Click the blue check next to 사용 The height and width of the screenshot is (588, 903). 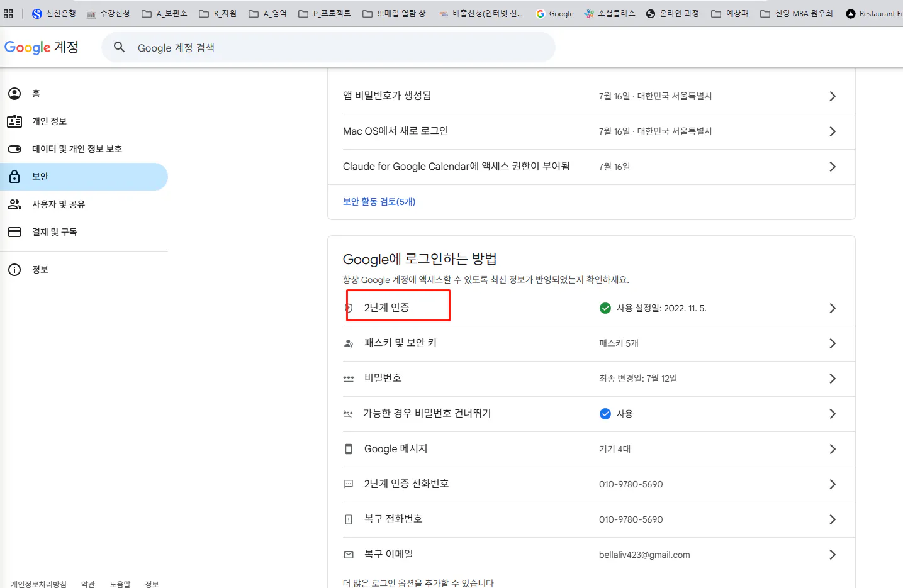(x=605, y=414)
